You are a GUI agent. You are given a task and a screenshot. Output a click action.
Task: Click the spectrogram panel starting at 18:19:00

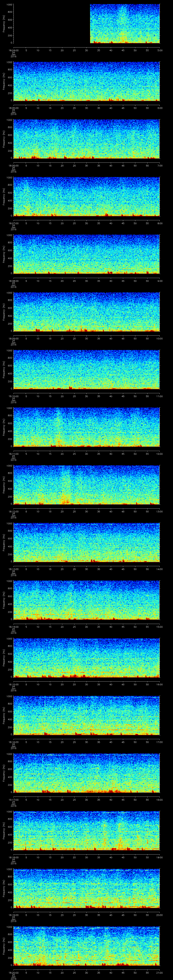(87, 888)
